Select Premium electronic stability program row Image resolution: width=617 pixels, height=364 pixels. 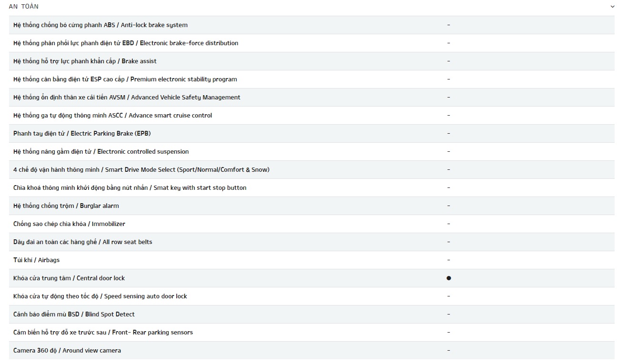[x=311, y=79]
